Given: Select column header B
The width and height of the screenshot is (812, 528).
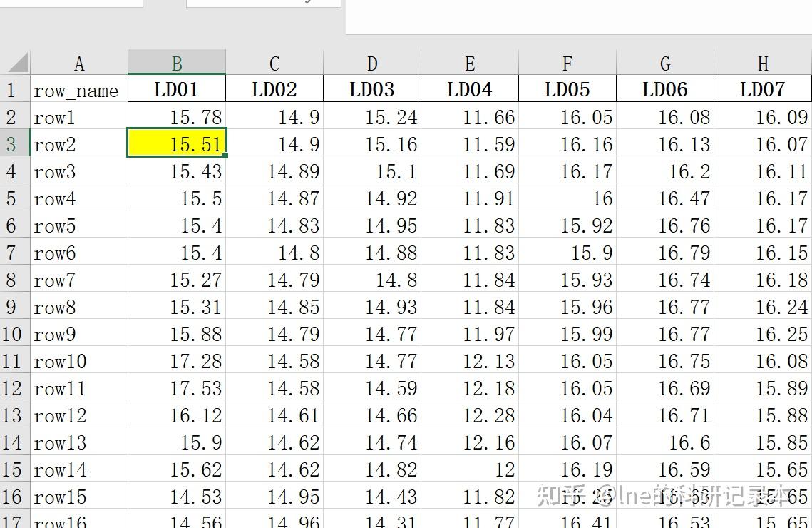Looking at the screenshot, I should (176, 63).
